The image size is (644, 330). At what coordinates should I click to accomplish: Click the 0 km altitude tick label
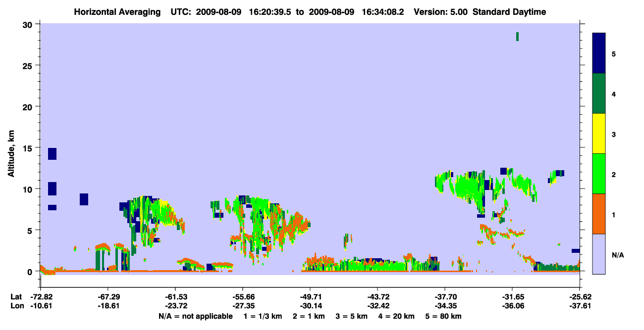pyautogui.click(x=31, y=271)
